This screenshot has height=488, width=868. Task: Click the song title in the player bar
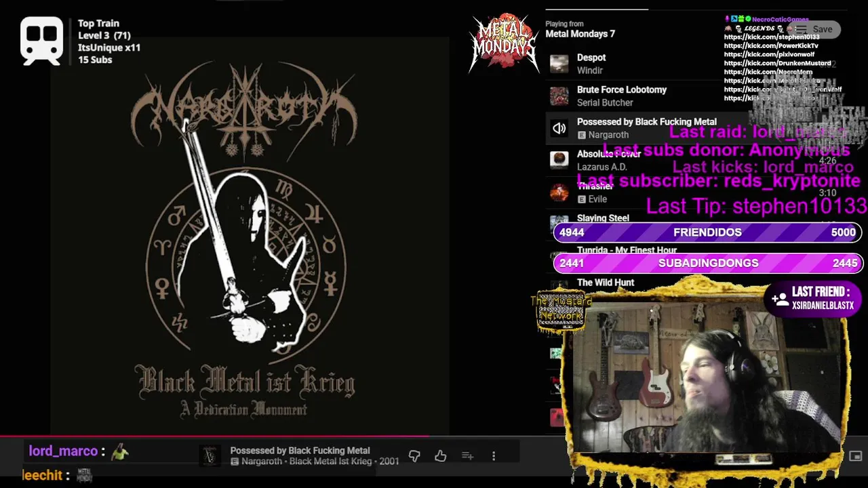(300, 450)
